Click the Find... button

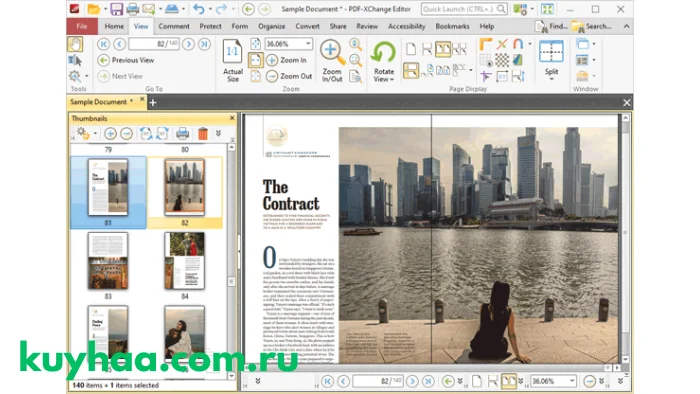(x=551, y=26)
